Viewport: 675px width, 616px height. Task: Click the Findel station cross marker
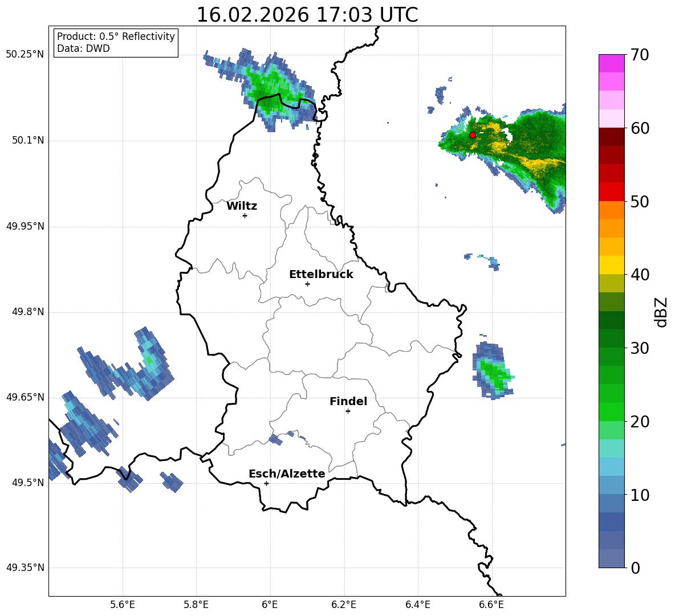[x=348, y=411]
